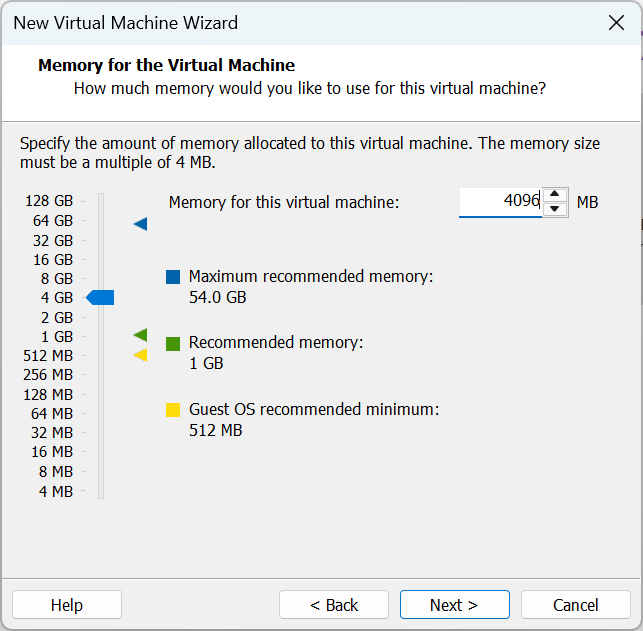The width and height of the screenshot is (643, 631).
Task: Select the 128 GB slider label
Action: pyautogui.click(x=49, y=201)
